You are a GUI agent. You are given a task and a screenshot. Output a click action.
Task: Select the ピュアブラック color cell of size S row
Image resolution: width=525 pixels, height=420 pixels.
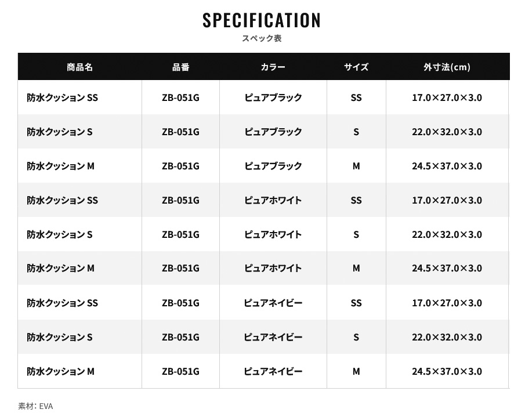point(273,132)
